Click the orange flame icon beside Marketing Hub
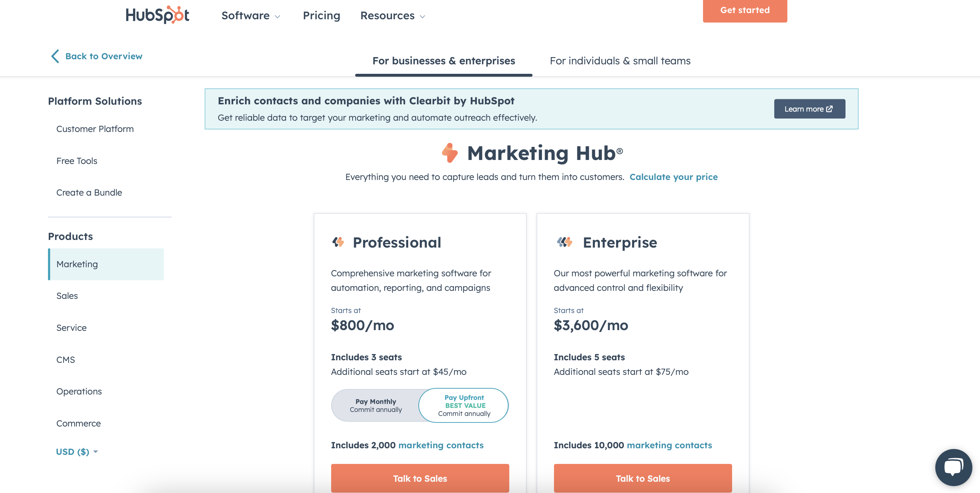The image size is (980, 493). coord(450,153)
